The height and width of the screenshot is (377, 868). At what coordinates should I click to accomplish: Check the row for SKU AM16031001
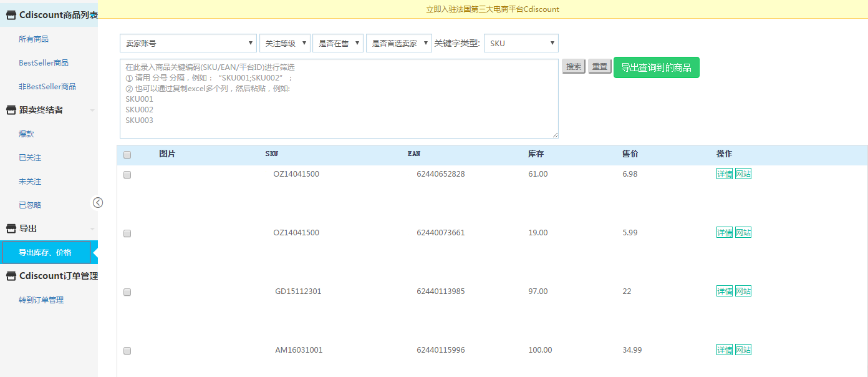tap(127, 351)
